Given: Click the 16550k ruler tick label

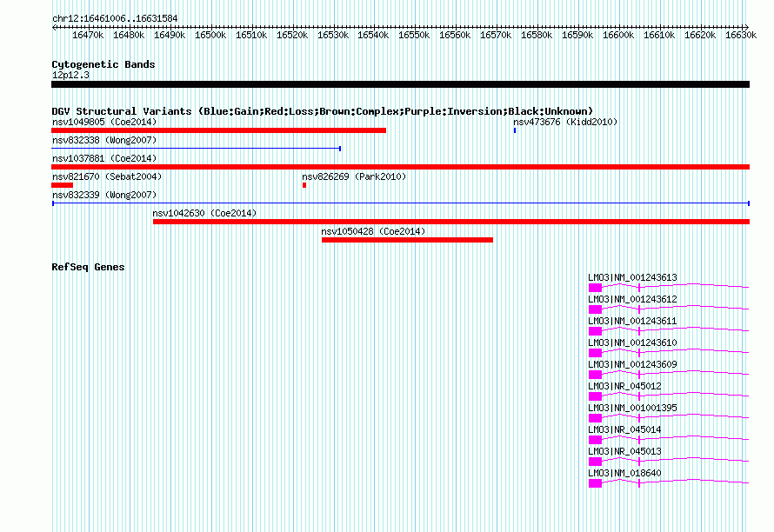Looking at the screenshot, I should pyautogui.click(x=414, y=35).
